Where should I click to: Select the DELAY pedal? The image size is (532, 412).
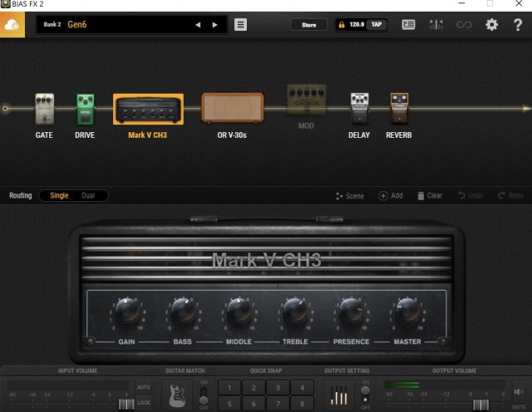click(360, 108)
